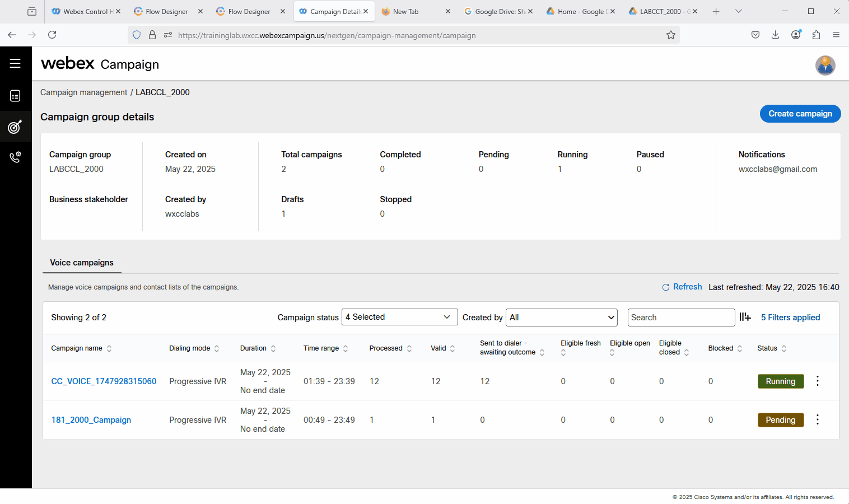Bookmark this page with star icon
The width and height of the screenshot is (849, 504).
tap(670, 35)
